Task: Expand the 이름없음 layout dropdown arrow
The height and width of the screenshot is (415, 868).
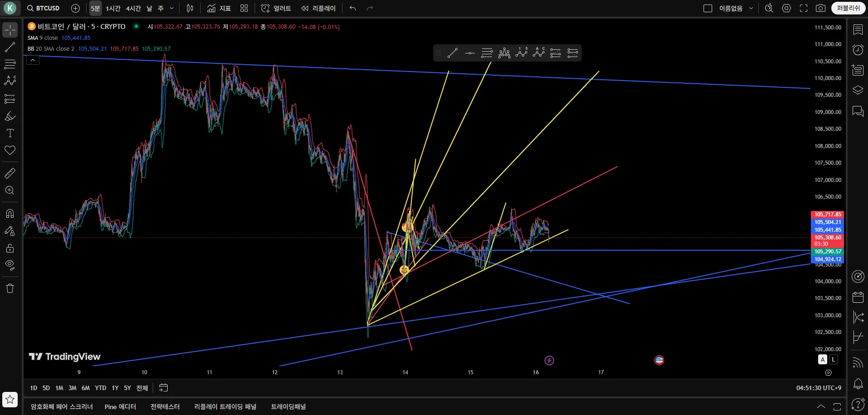Action: click(751, 8)
